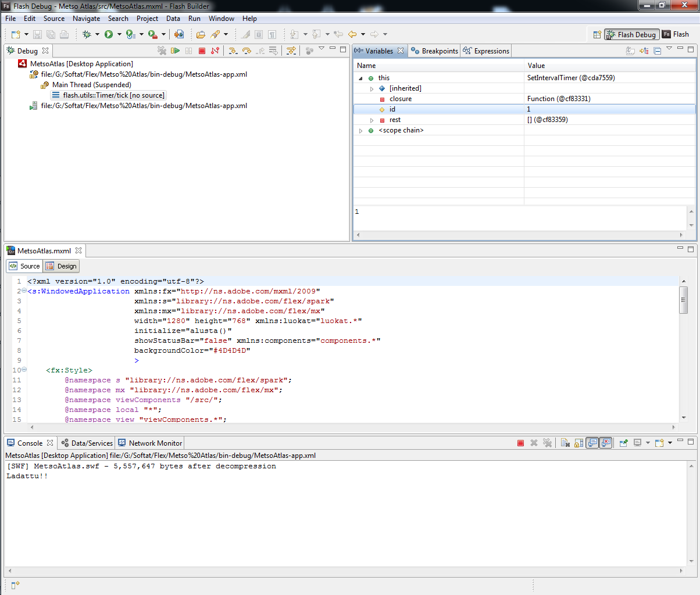
Task: Click Use Step Filters icon in Debug view
Action: click(291, 51)
